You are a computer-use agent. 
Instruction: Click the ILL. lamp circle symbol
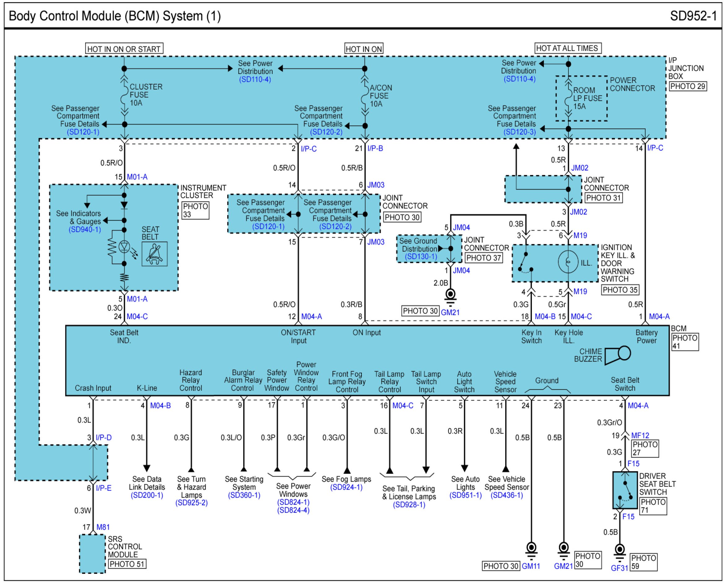(568, 262)
